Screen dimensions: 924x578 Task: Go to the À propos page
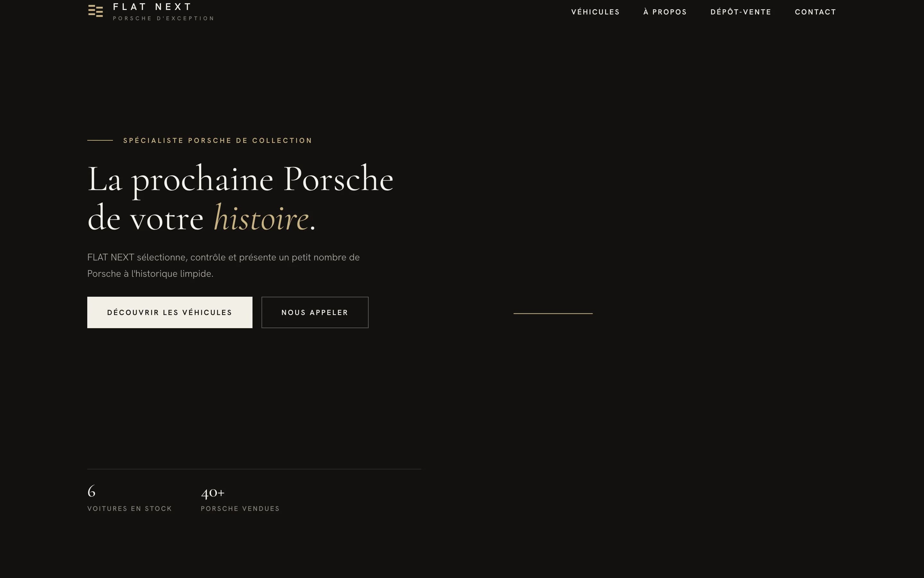pyautogui.click(x=665, y=12)
